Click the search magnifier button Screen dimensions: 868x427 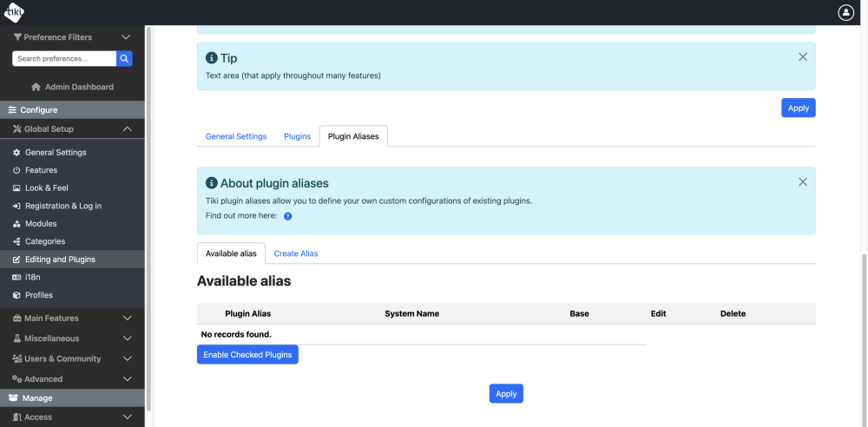point(124,58)
